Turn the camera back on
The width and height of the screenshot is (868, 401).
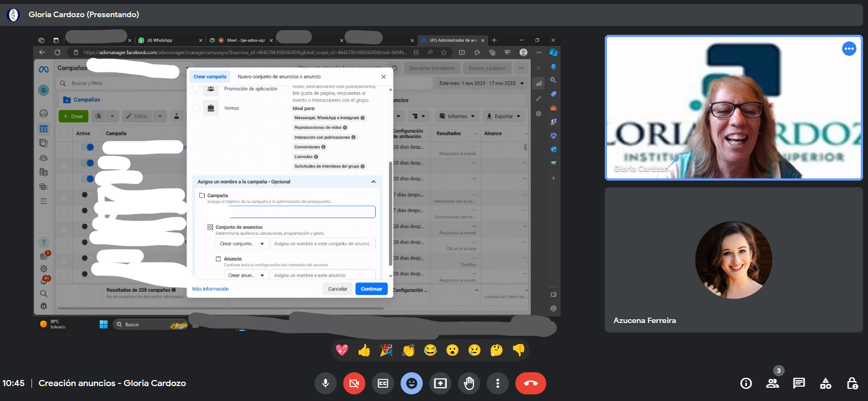[x=354, y=383]
